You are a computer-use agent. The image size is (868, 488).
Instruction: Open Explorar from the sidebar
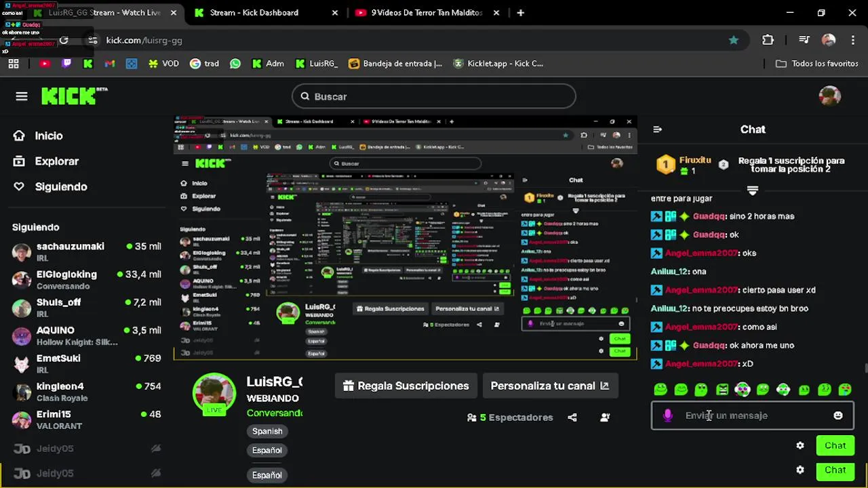click(57, 161)
